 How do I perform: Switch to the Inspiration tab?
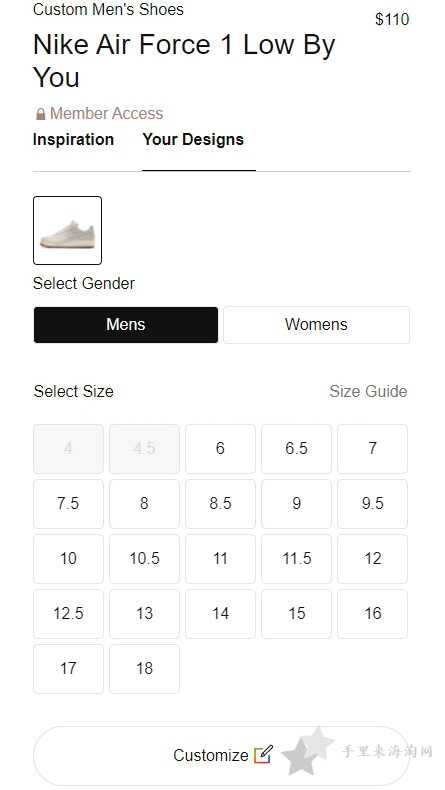(74, 140)
